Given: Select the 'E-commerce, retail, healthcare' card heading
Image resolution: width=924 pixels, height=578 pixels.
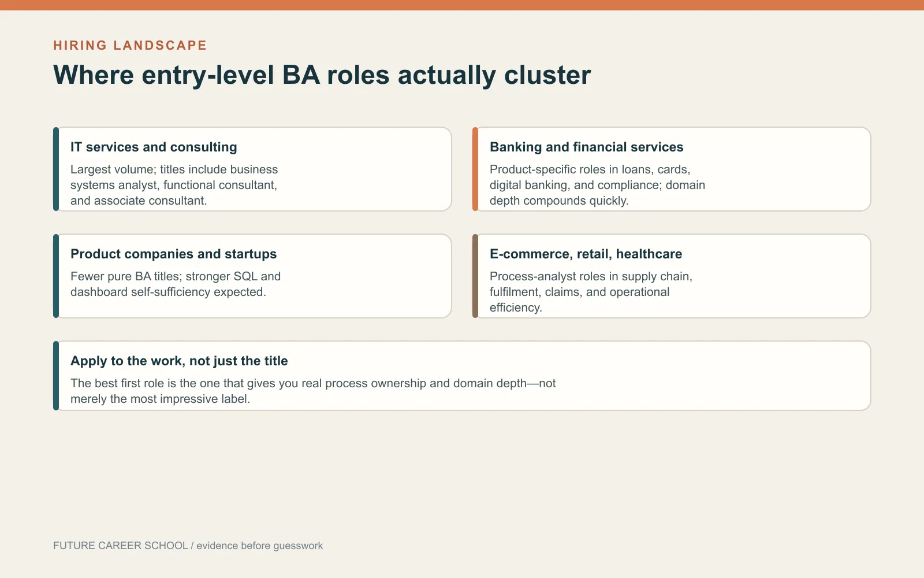Looking at the screenshot, I should click(x=586, y=254).
